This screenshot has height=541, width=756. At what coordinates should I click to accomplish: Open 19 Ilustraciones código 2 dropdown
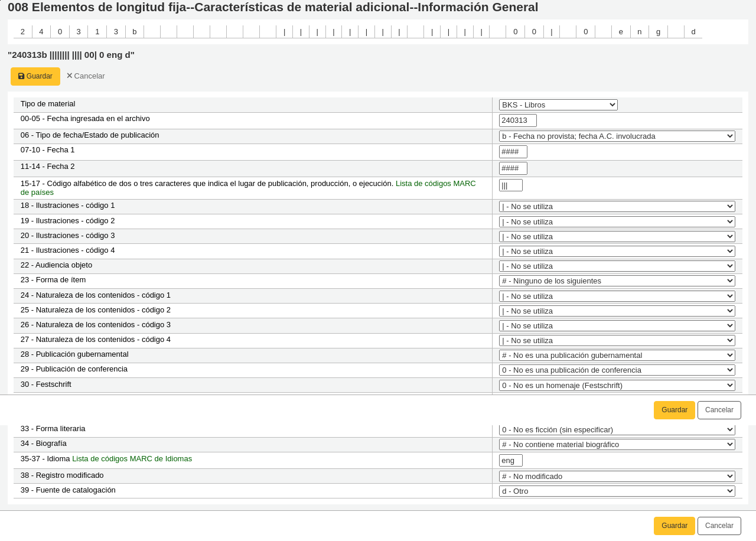(617, 222)
